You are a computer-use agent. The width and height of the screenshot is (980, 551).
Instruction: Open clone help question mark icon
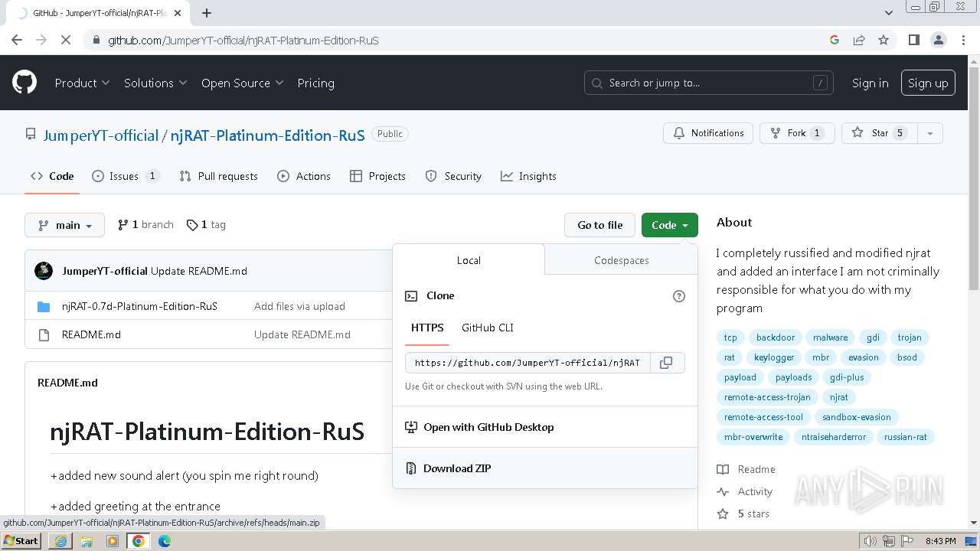click(678, 296)
